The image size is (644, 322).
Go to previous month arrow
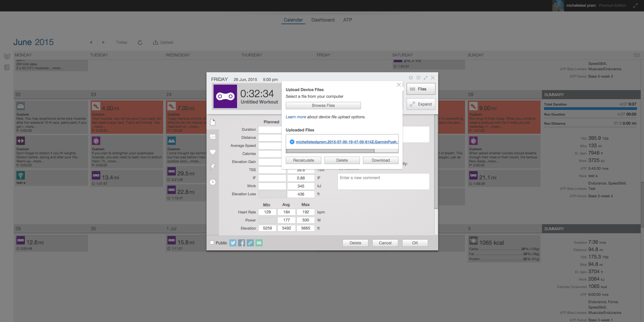[91, 42]
